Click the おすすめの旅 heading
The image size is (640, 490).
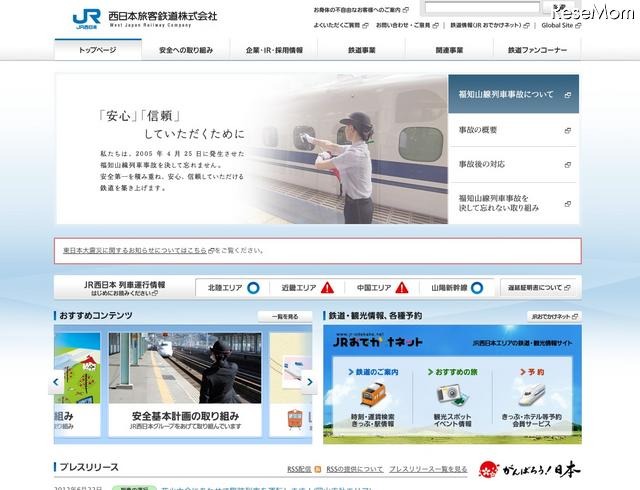tap(453, 372)
